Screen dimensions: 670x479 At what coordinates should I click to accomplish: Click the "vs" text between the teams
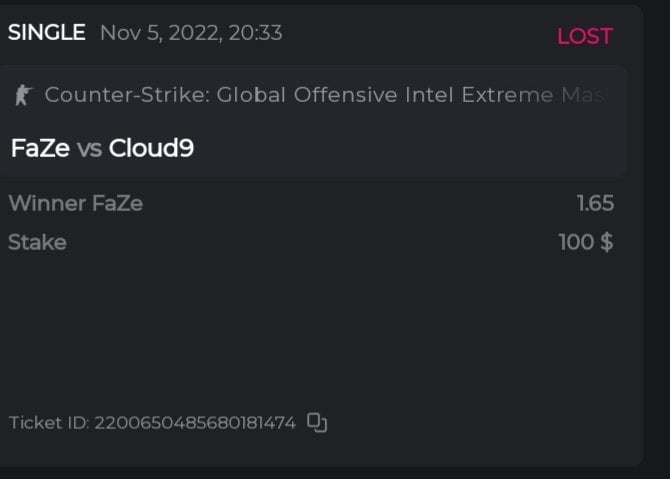(x=89, y=149)
